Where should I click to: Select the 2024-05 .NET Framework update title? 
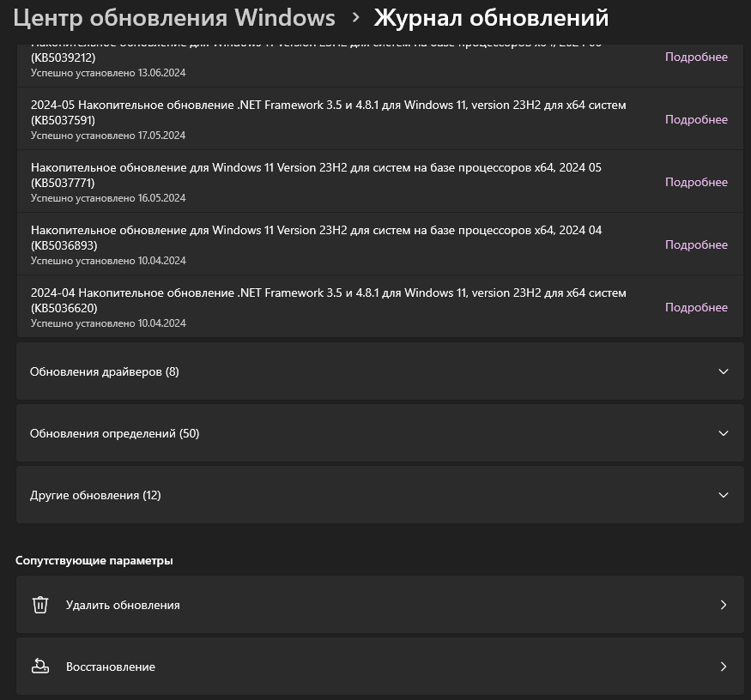click(x=328, y=106)
